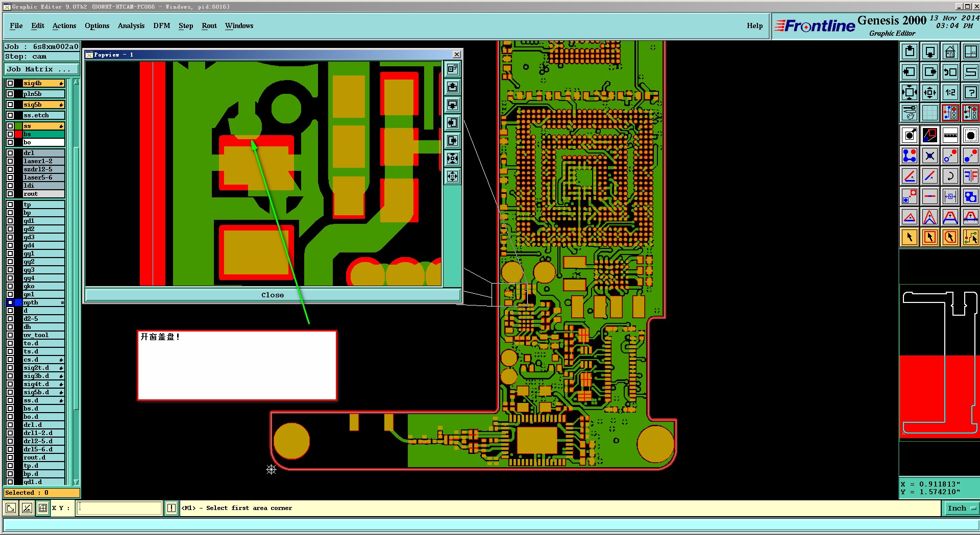Open the wrench and palette settings icon

pyautogui.click(x=910, y=113)
